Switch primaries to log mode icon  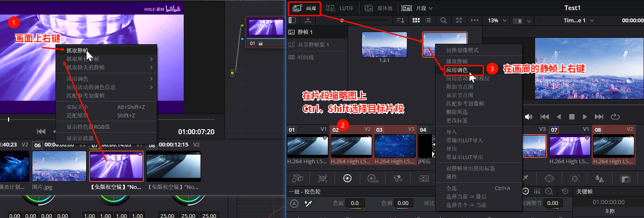[x=549, y=191]
